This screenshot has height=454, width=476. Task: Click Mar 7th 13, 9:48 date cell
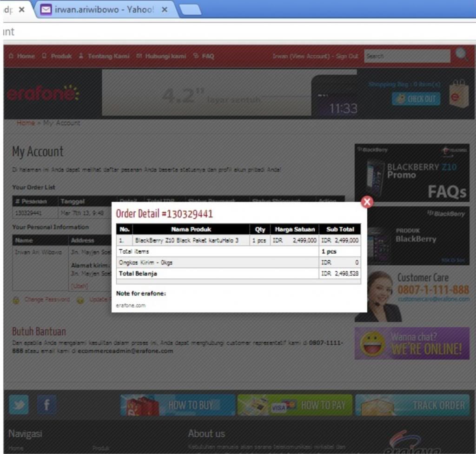(x=82, y=213)
